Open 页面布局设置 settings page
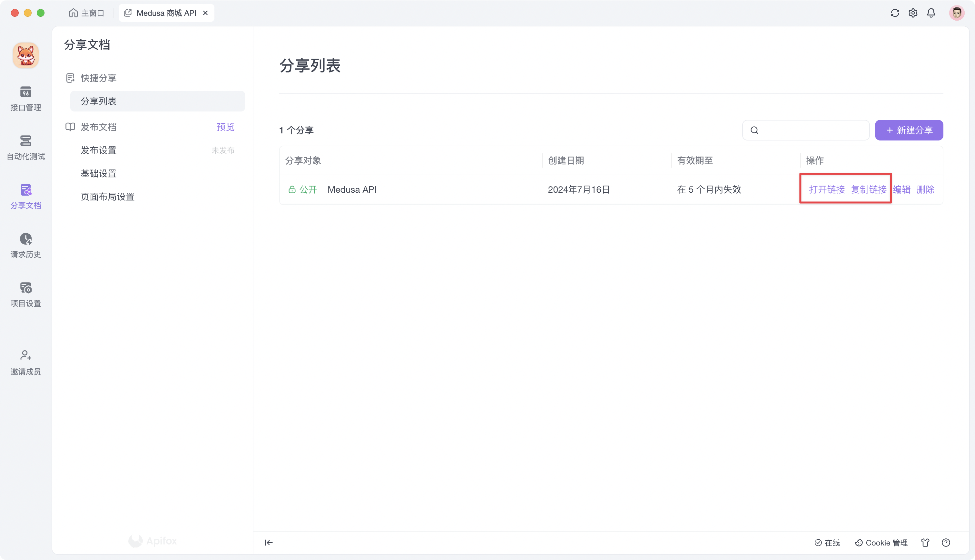 [107, 197]
